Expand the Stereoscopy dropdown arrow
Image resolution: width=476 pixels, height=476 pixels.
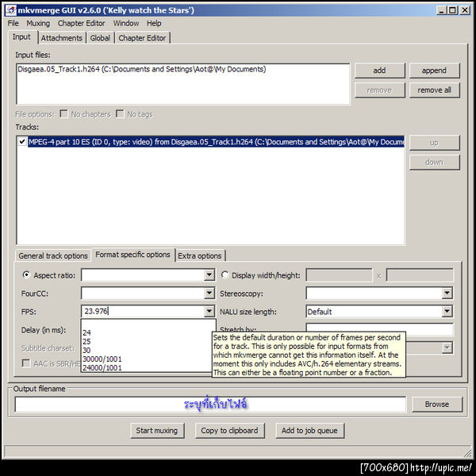click(447, 294)
